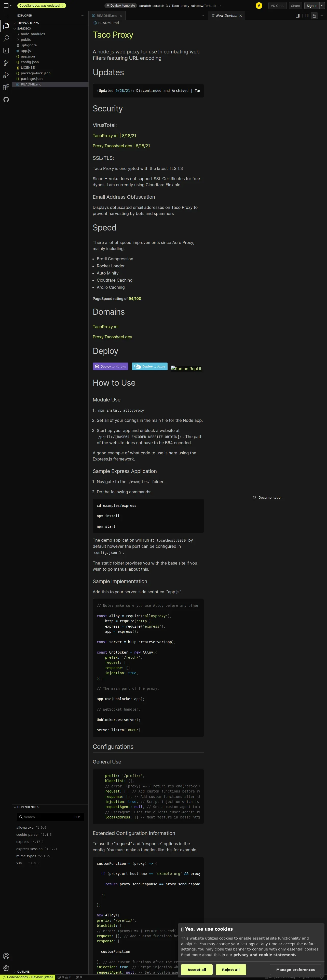
Task: Open the Explorer view in activity bar
Action: click(x=6, y=26)
